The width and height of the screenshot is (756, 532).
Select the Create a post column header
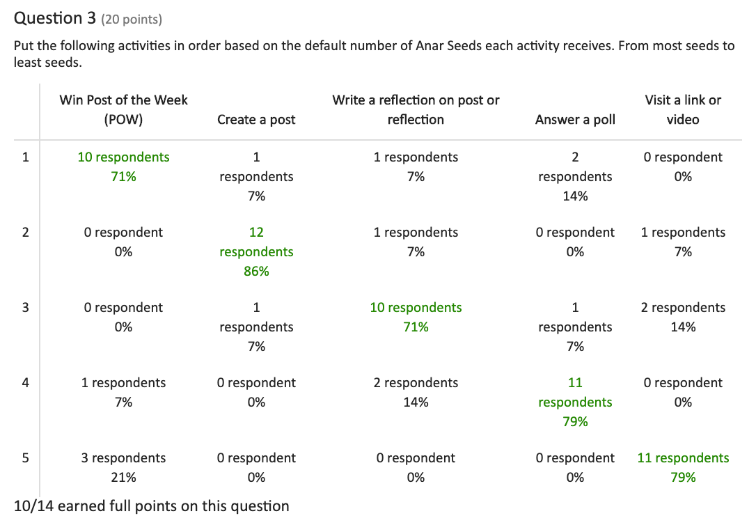pos(256,119)
